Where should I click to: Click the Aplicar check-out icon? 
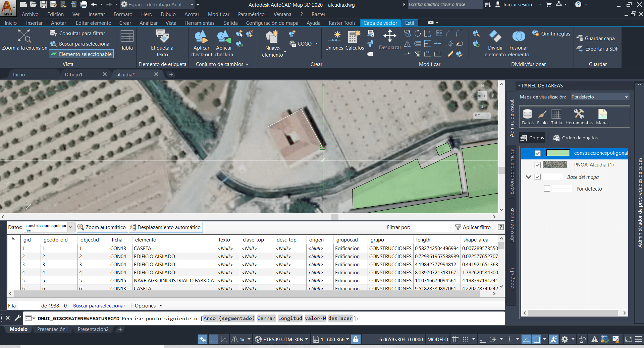[201, 37]
